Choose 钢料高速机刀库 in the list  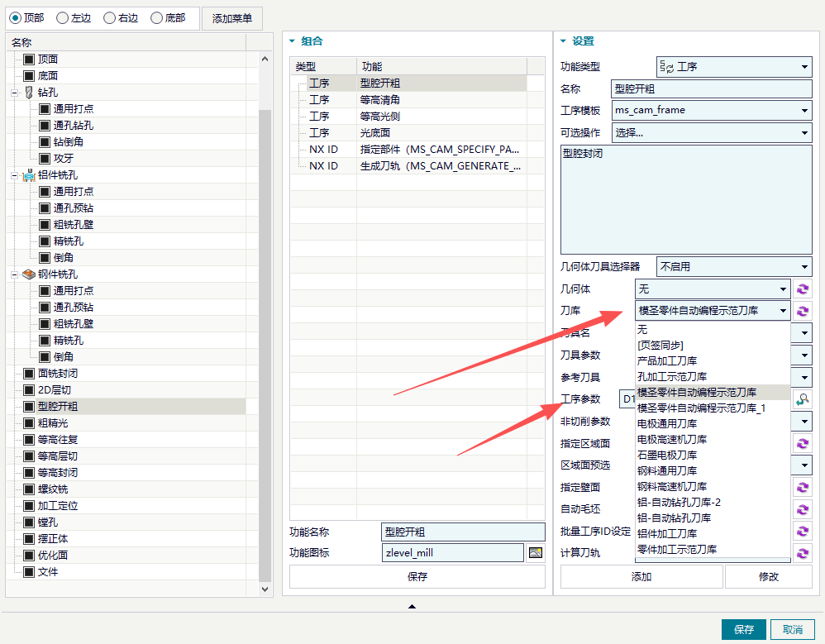click(713, 487)
